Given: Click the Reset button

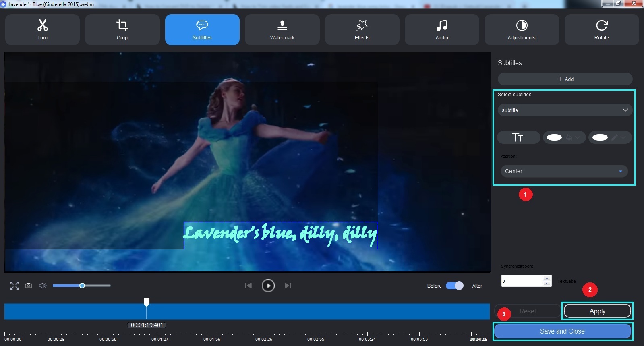Looking at the screenshot, I should tap(528, 311).
